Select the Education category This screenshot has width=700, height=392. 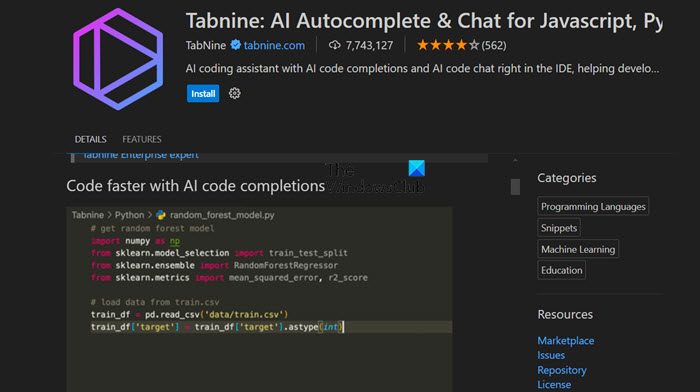[562, 270]
